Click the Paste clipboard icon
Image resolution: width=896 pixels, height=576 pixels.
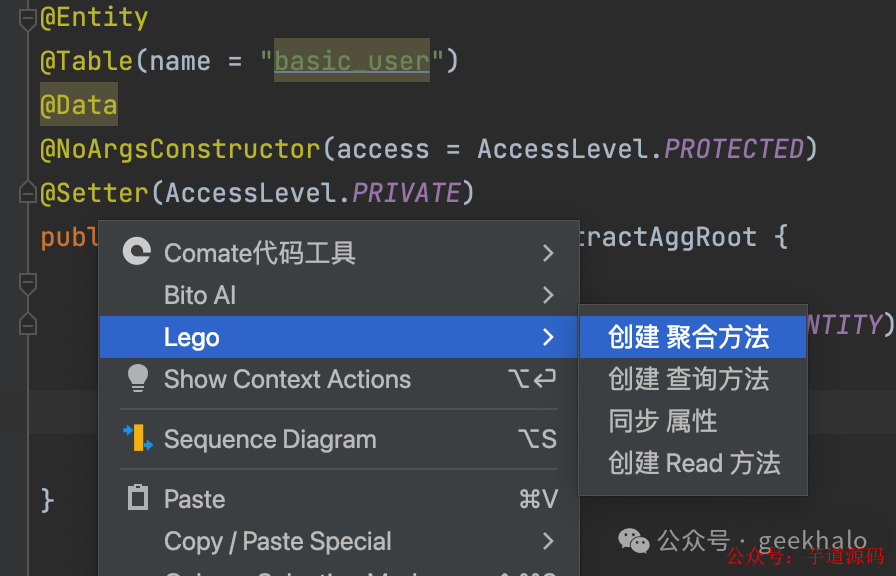click(x=138, y=498)
